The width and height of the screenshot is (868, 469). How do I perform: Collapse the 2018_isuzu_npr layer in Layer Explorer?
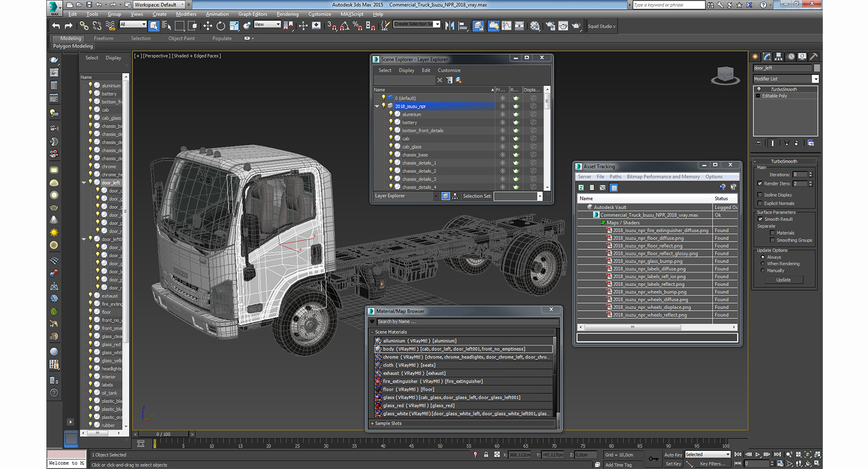[x=377, y=106]
